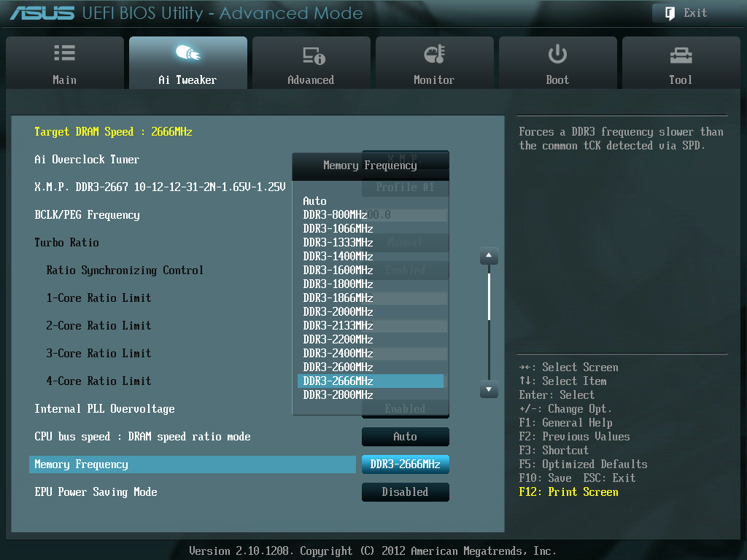747x560 pixels.
Task: Click the Boot power icon
Action: pyautogui.click(x=557, y=54)
